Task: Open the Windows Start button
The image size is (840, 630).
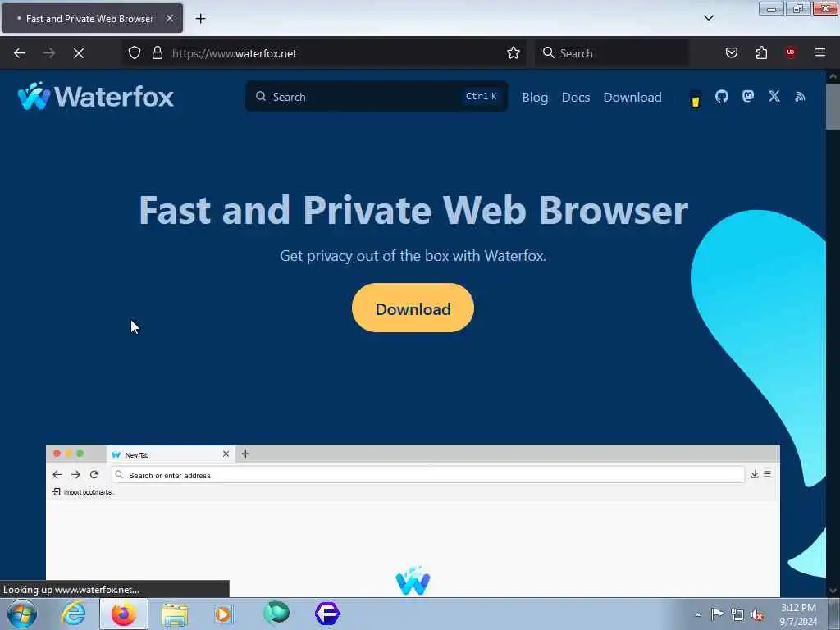Action: pos(22,614)
